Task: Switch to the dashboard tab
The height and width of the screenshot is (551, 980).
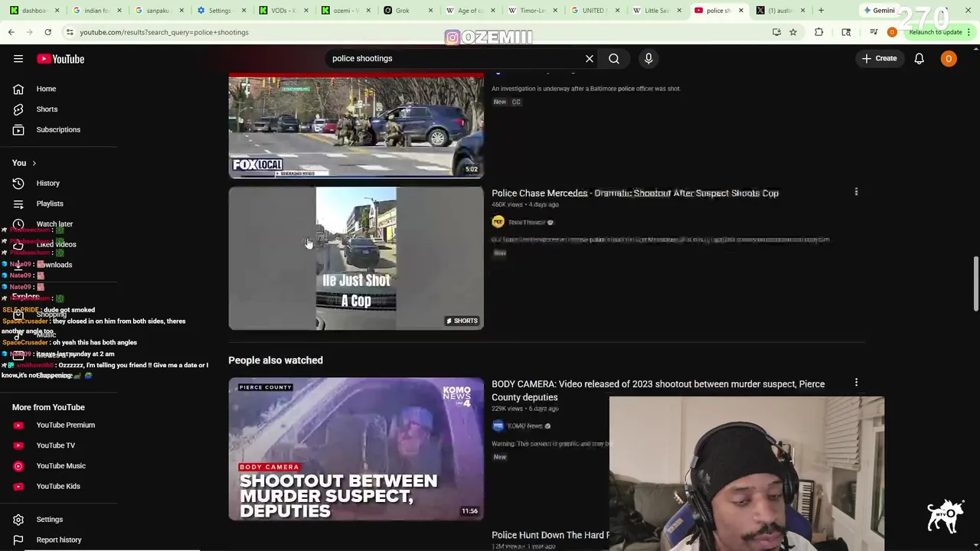Action: pyautogui.click(x=28, y=11)
